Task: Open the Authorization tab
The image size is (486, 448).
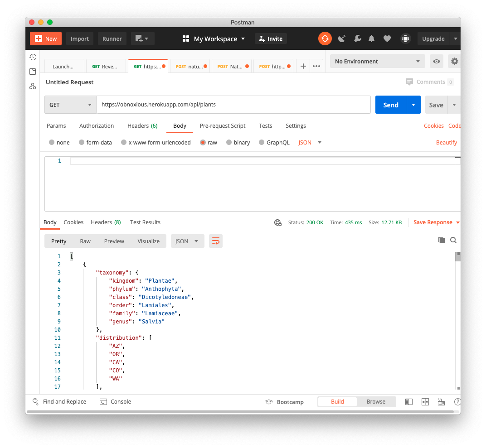Action: [97, 125]
